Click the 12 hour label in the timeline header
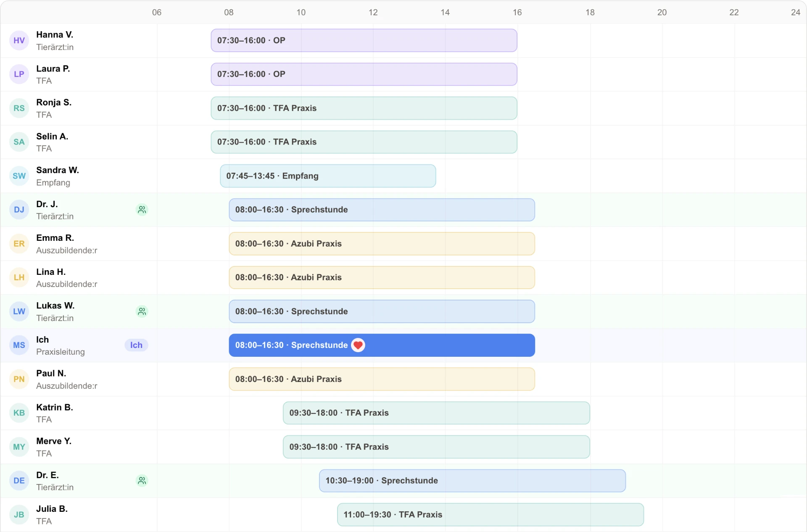The width and height of the screenshot is (807, 532). pyautogui.click(x=373, y=12)
